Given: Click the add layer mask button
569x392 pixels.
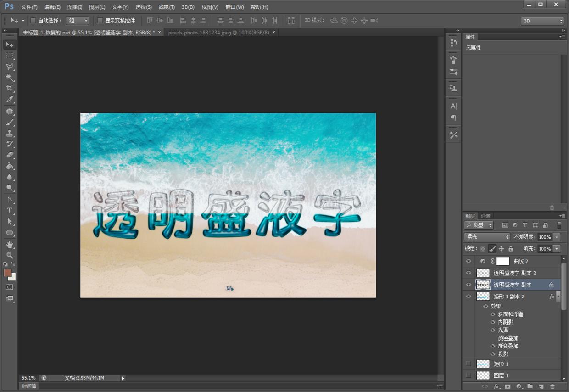Looking at the screenshot, I should click(507, 387).
